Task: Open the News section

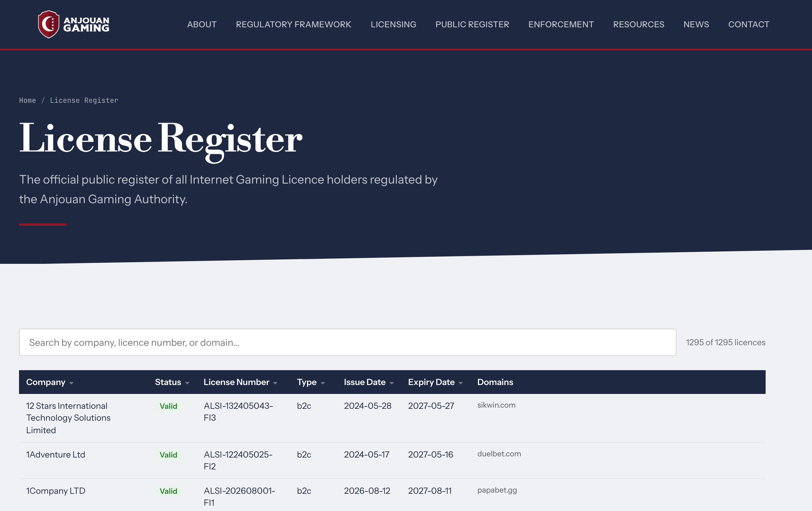Action: tap(696, 24)
